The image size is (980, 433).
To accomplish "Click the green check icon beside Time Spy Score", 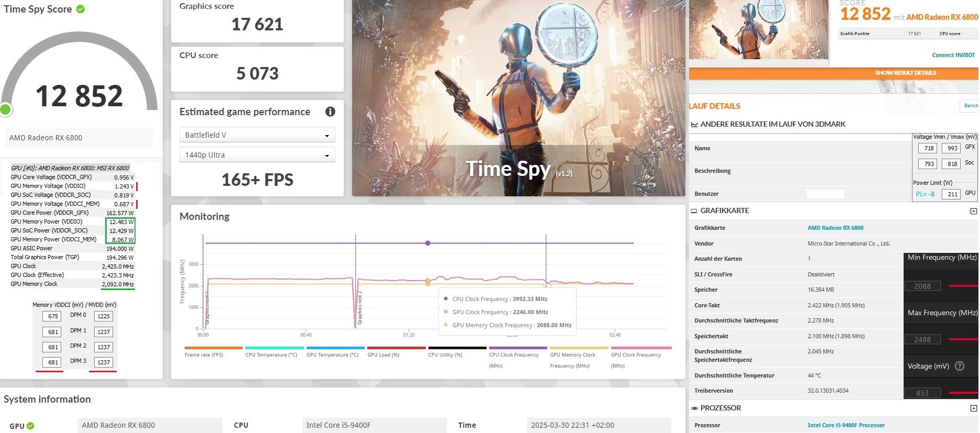I will point(81,9).
